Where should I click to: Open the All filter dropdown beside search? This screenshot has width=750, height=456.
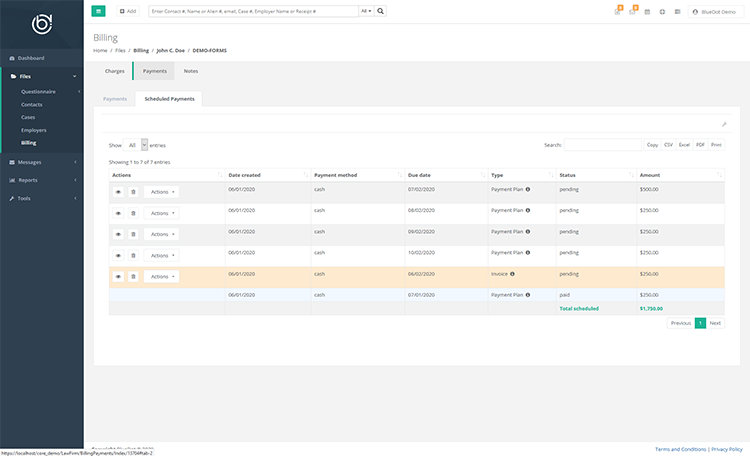366,11
